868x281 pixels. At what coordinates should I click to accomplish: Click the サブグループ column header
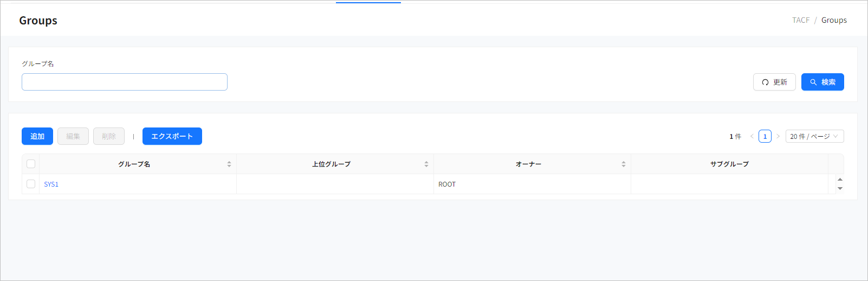pos(729,164)
